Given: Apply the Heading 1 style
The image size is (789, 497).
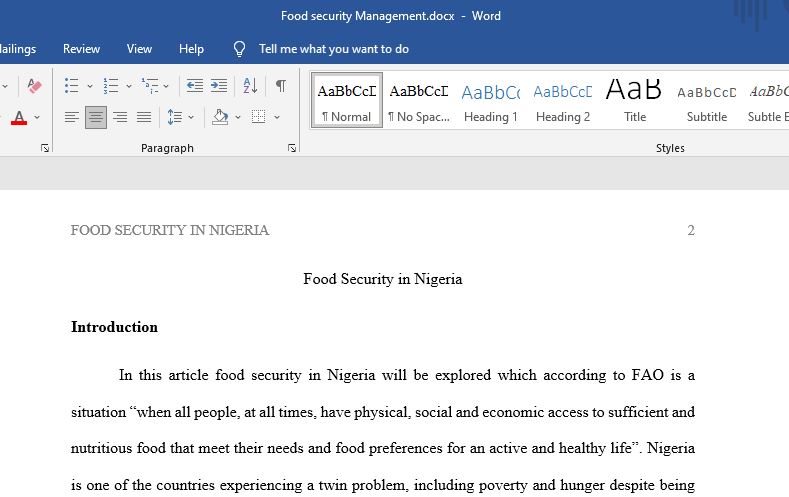Looking at the screenshot, I should tap(491, 100).
